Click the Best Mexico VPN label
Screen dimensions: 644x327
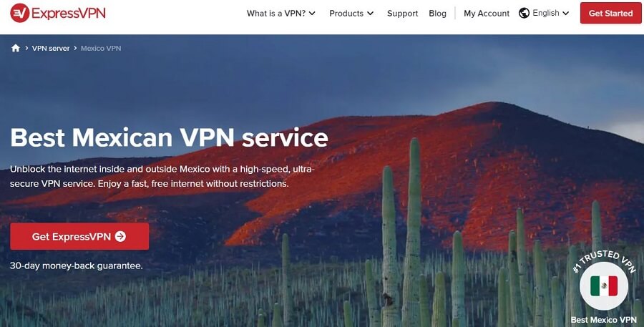[603, 320]
